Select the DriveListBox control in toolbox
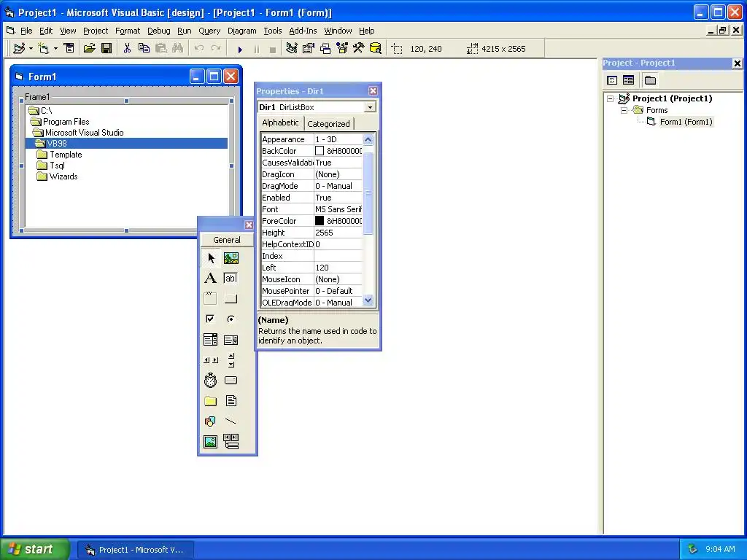The image size is (747, 560). point(231,381)
